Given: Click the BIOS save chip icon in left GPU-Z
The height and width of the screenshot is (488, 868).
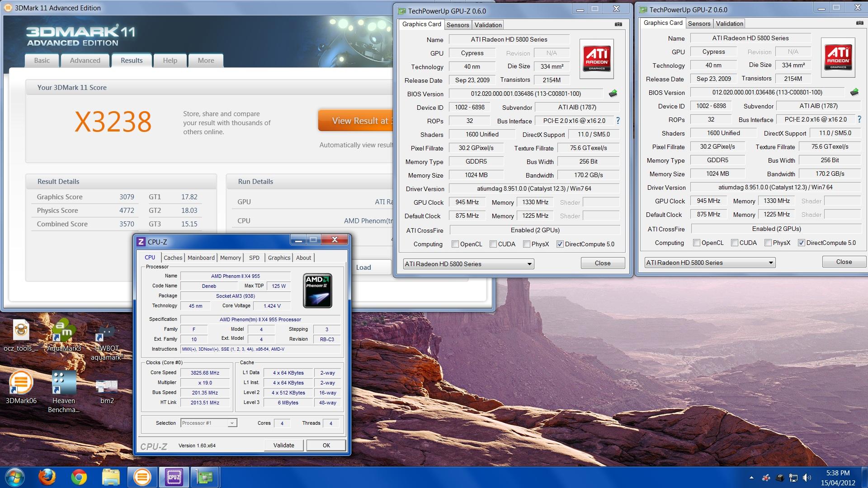Looking at the screenshot, I should pyautogui.click(x=613, y=94).
